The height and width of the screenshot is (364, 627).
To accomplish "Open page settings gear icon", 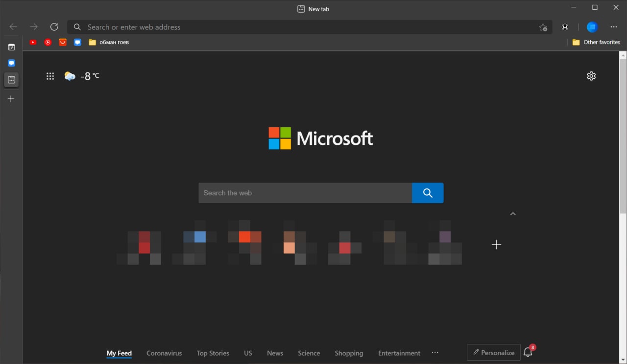I will point(591,76).
